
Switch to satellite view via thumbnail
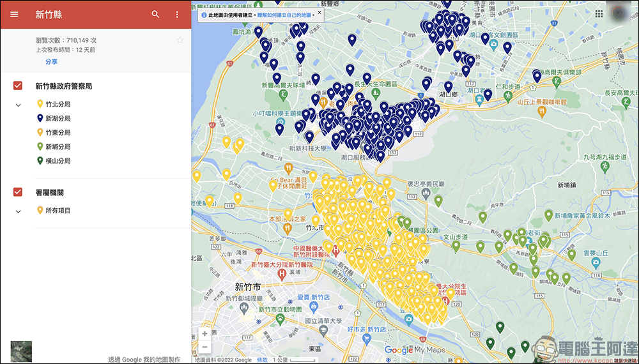[21, 352]
